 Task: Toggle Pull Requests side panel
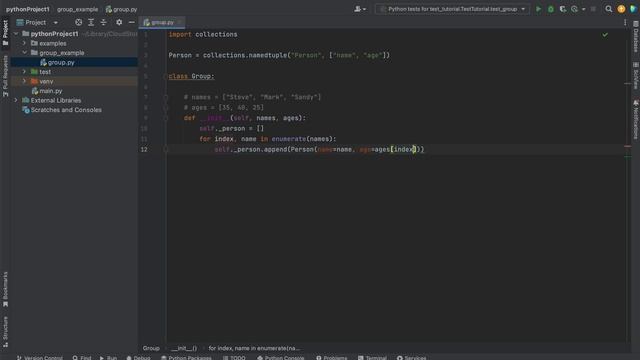pos(5,76)
